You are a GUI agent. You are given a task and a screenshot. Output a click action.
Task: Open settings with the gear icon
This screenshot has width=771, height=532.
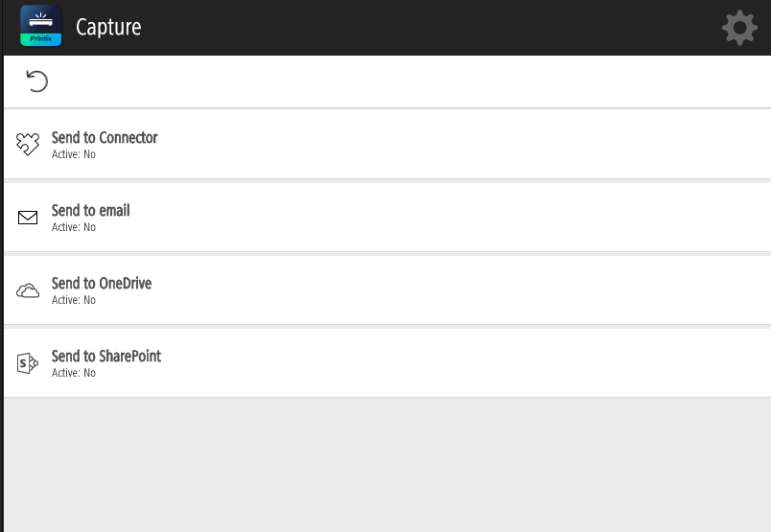coord(739,28)
